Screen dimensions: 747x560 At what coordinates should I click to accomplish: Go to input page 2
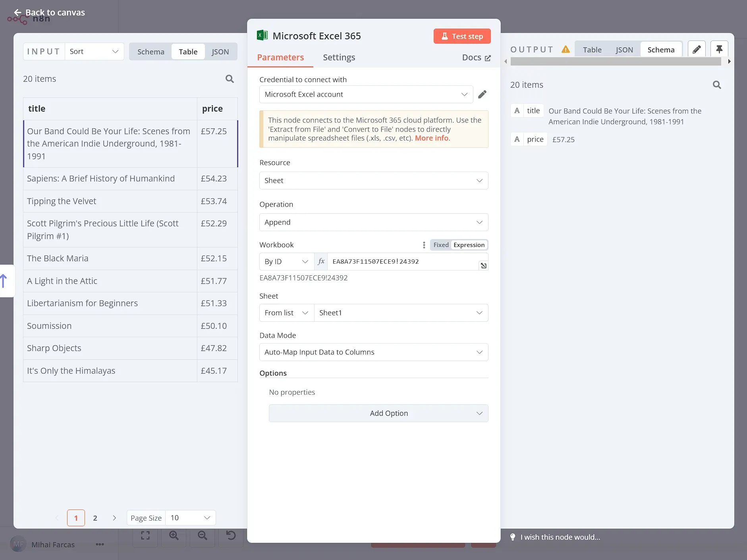[x=95, y=518]
